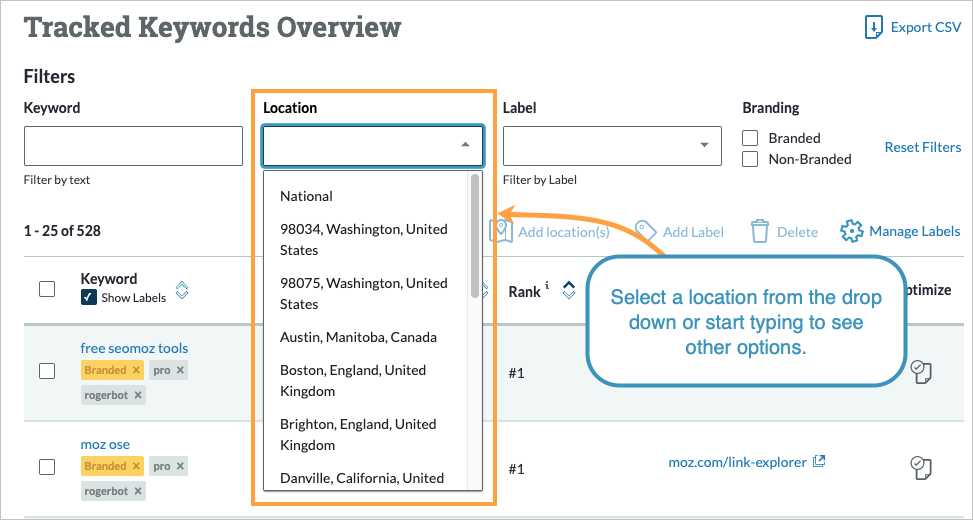This screenshot has height=520, width=973.
Task: Click optimize icon for moz ose row
Action: click(921, 467)
